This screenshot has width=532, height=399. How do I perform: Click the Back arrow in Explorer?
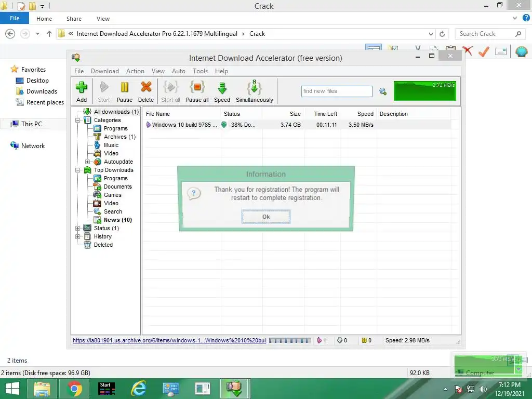tap(10, 34)
